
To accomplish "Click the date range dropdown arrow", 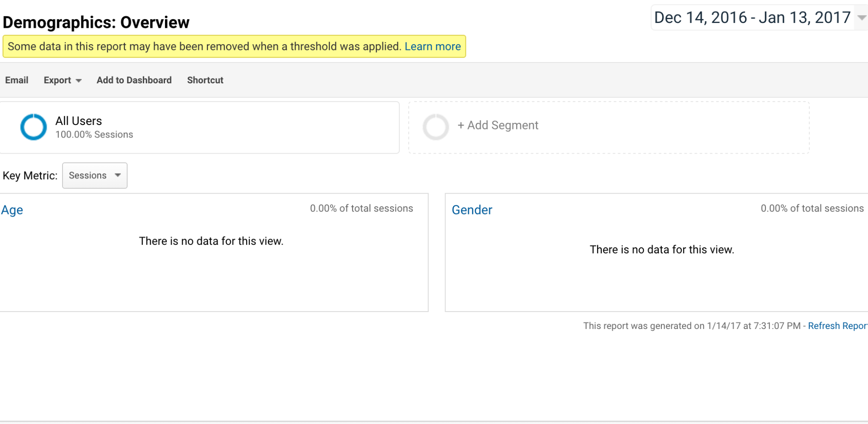I will (x=861, y=18).
